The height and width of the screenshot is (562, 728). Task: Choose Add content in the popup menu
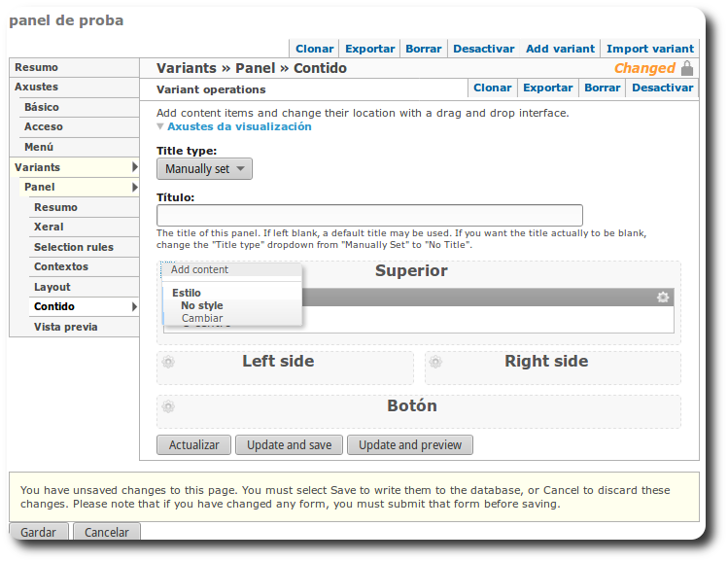tap(200, 270)
